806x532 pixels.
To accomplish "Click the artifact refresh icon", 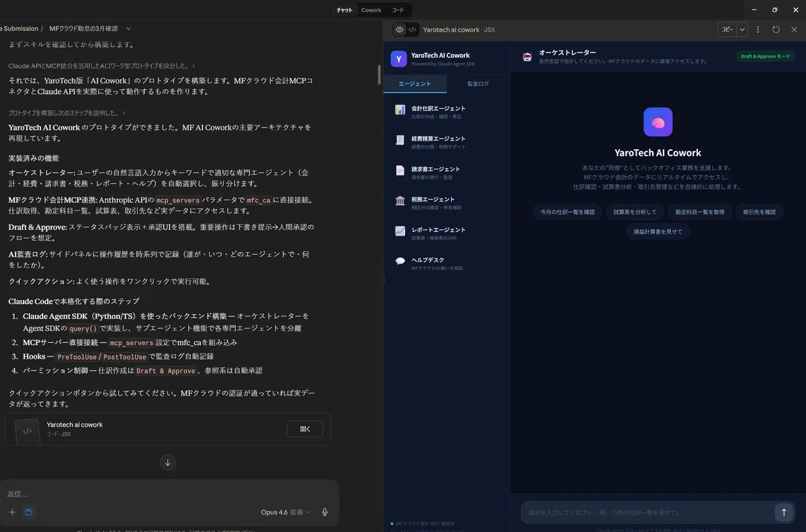I will [x=776, y=30].
